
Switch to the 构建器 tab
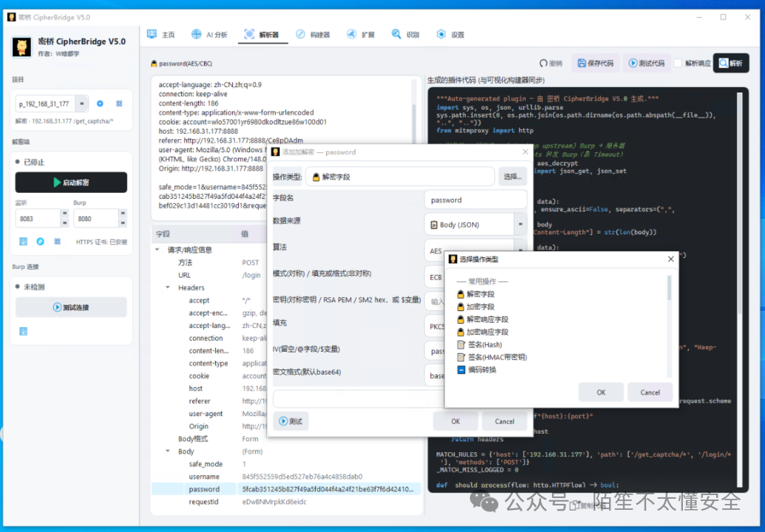click(x=313, y=35)
